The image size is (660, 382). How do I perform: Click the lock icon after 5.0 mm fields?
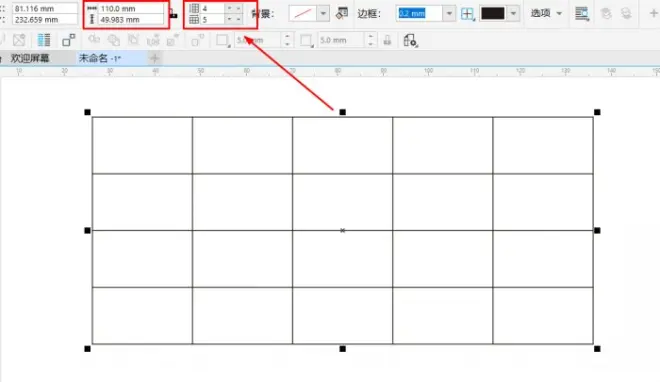[387, 40]
